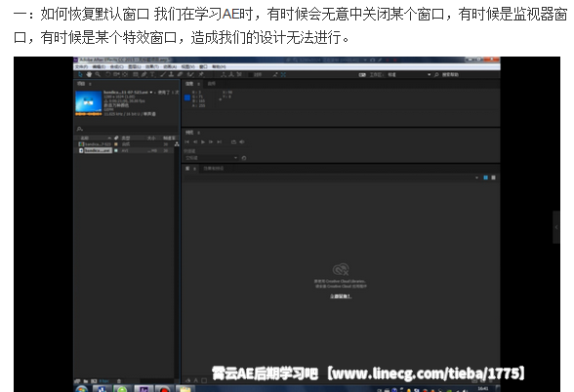Select the Selection arrow tool
This screenshot has width=574, height=392.
click(80, 74)
